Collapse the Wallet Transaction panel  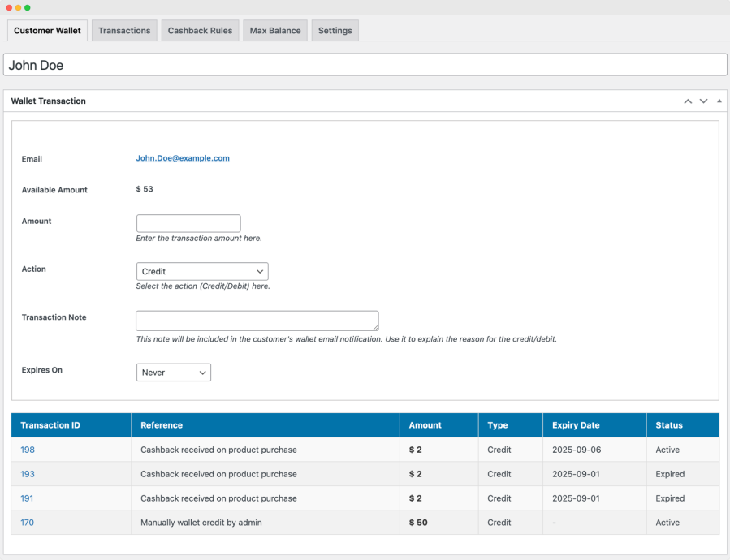coord(719,101)
